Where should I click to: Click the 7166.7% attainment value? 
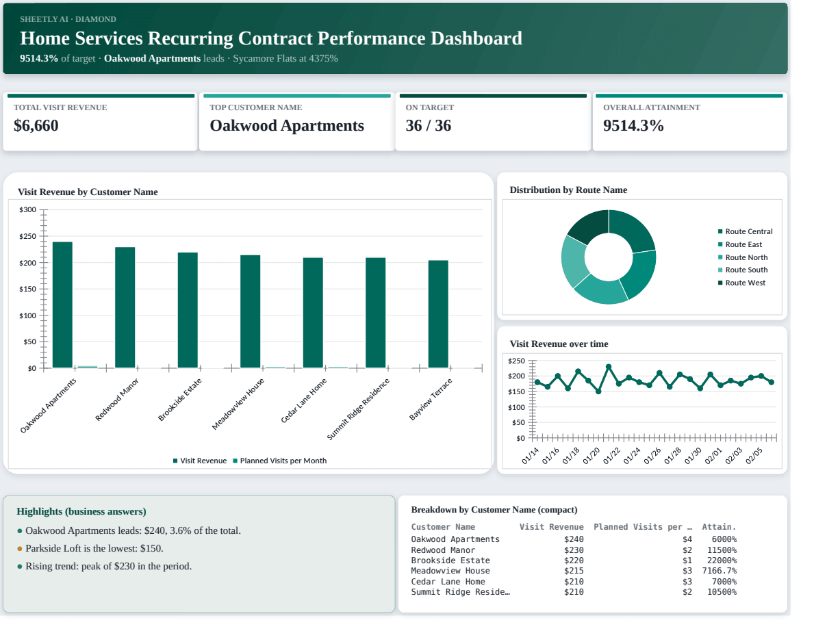click(719, 571)
